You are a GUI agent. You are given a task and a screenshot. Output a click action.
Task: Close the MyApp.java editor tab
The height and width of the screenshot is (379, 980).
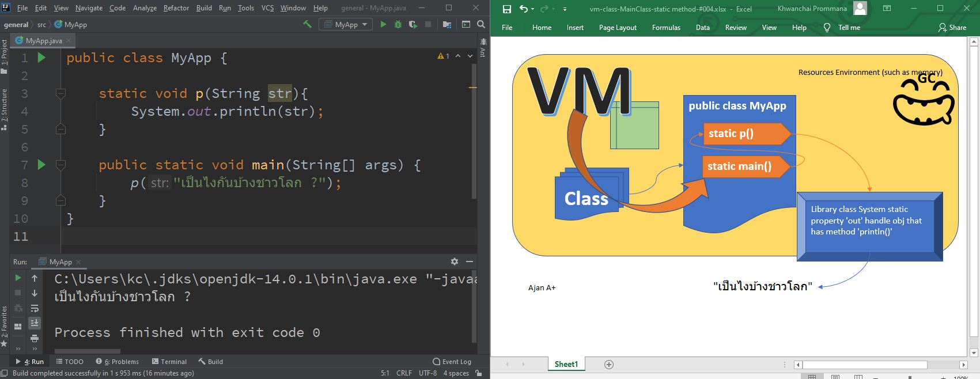[69, 40]
